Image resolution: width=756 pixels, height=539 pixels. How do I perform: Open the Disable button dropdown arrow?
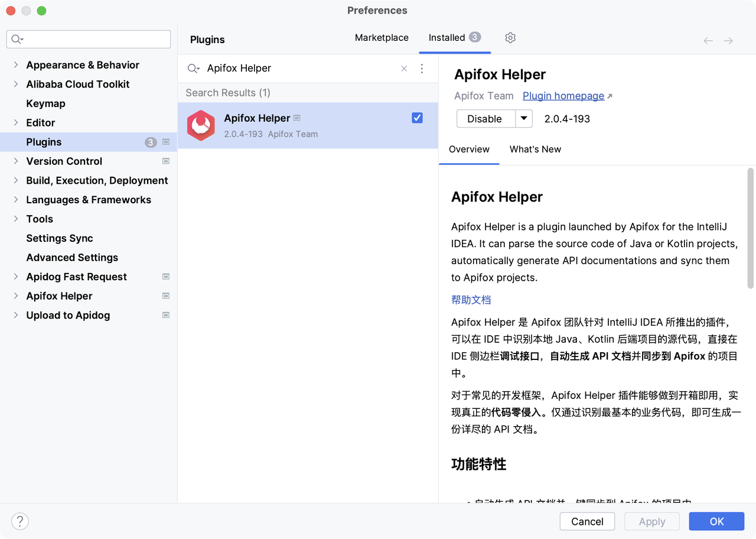pyautogui.click(x=524, y=119)
